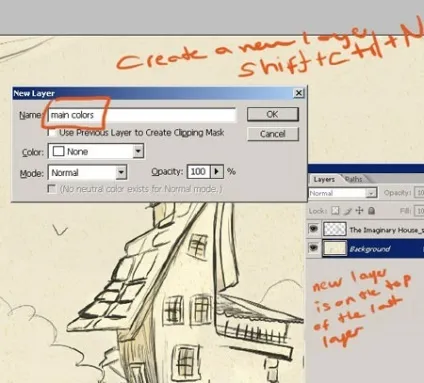
Task: Click the Layers panel Fill field
Action: point(419,211)
